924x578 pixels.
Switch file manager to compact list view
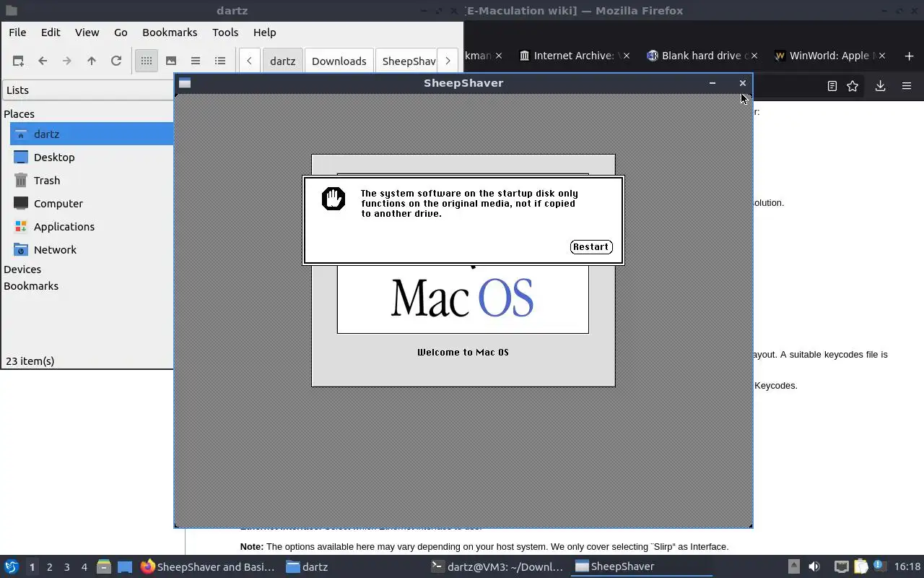pos(196,61)
